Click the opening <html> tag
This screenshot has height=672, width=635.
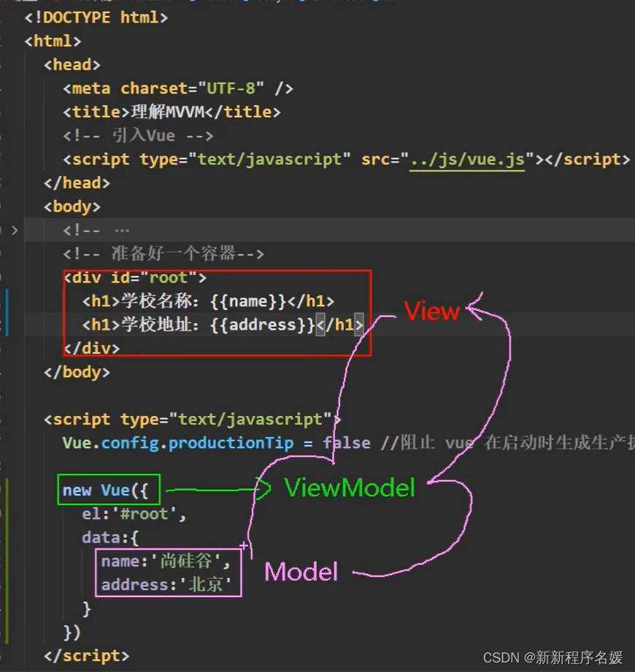pyautogui.click(x=53, y=41)
